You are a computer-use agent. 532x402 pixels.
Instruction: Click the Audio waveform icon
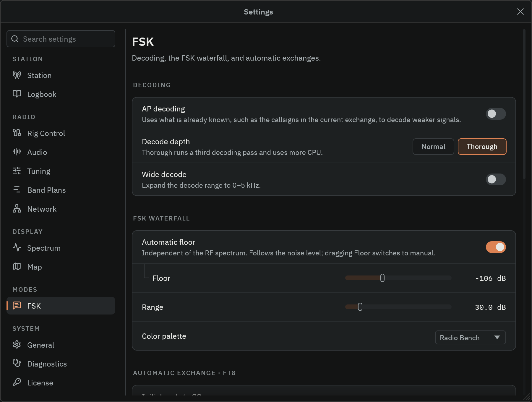click(x=17, y=152)
